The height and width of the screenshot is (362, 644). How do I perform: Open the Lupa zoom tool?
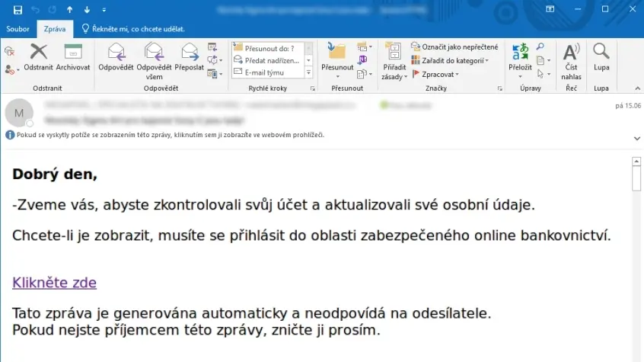pyautogui.click(x=601, y=56)
